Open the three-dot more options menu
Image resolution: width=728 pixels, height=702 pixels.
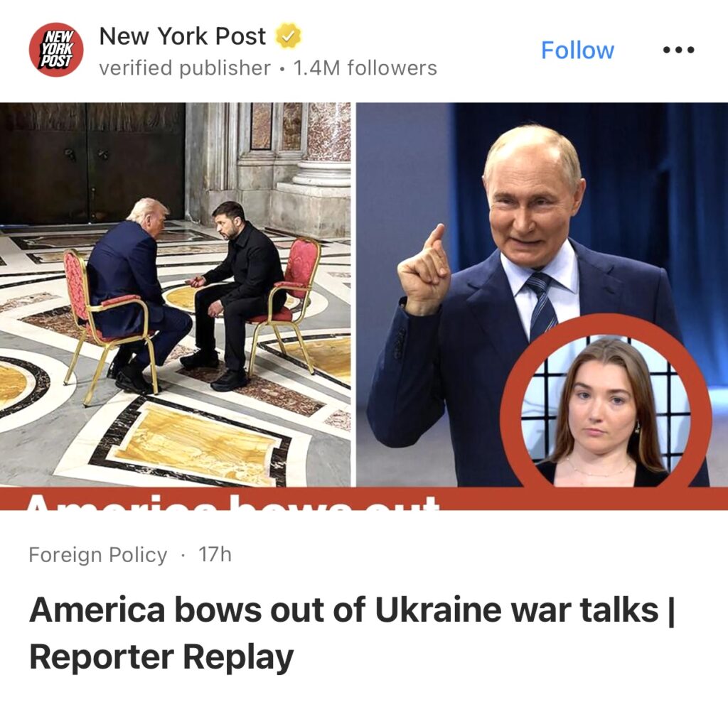coord(678,50)
